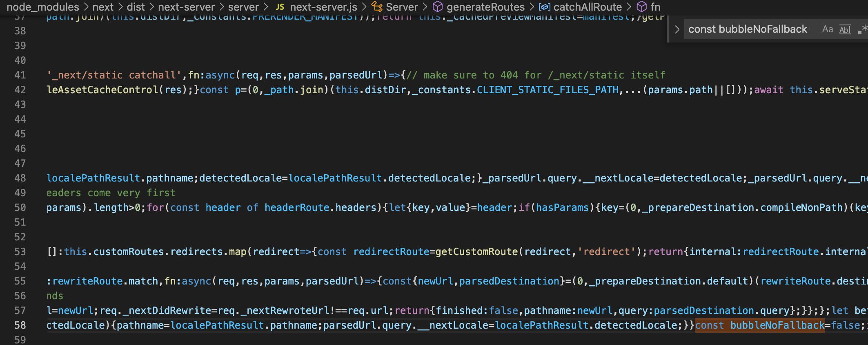Click line number 58 in gutter
Image resolution: width=868 pixels, height=345 pixels.
coord(20,325)
